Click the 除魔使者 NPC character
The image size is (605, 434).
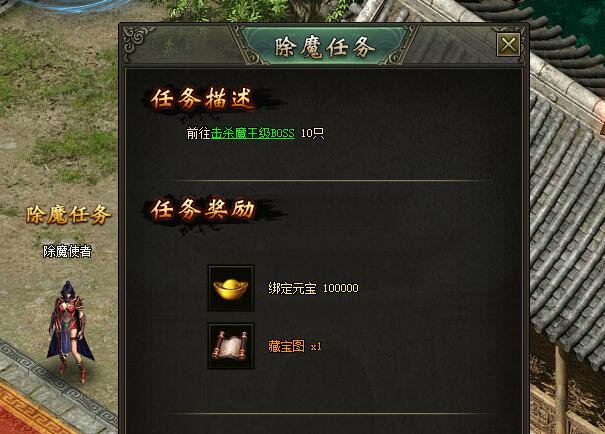(70, 331)
